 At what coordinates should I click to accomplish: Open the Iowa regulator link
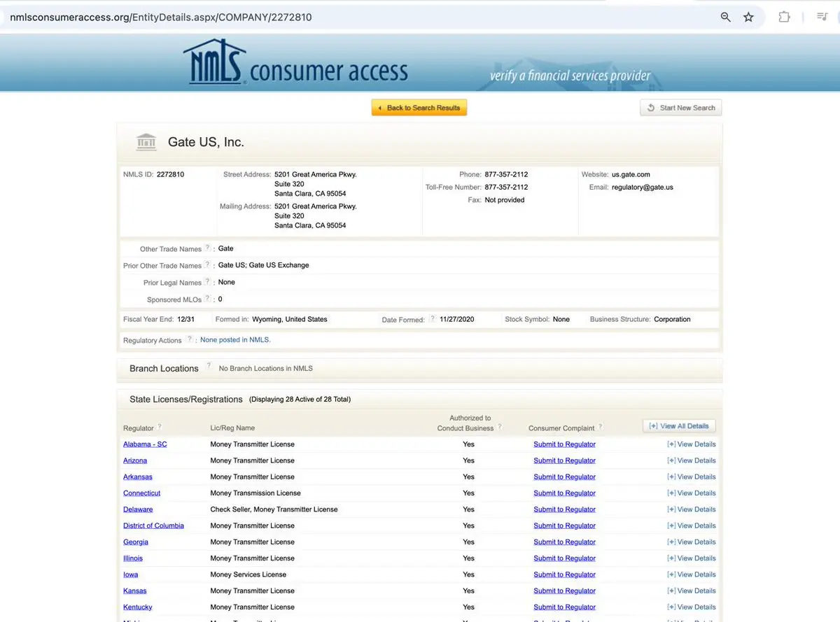click(x=131, y=574)
